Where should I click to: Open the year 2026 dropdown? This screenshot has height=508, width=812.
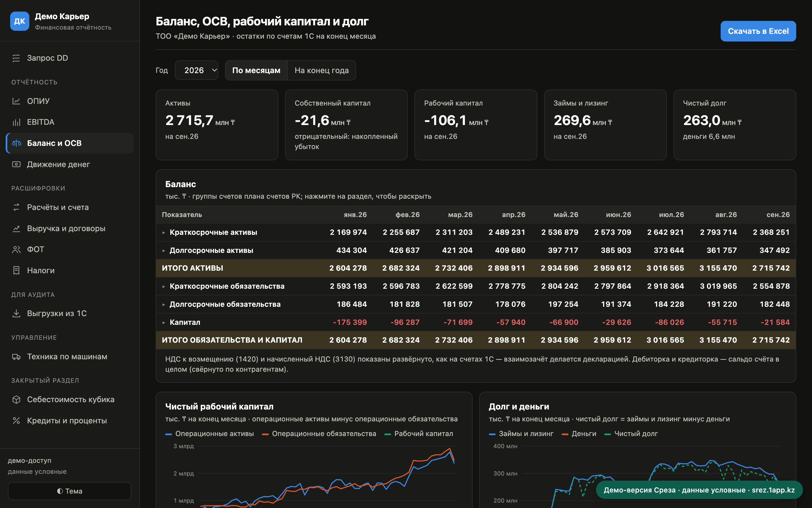[x=197, y=70]
